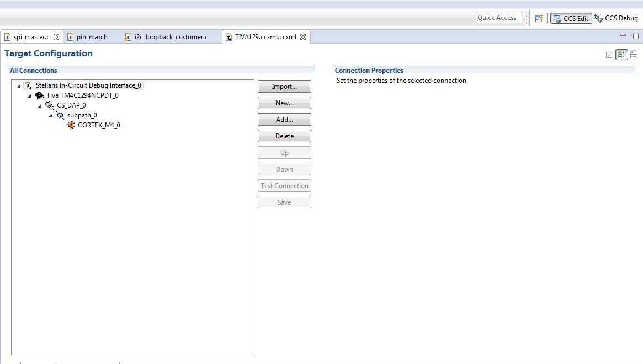
Task: Click the Tiva chip icon
Action: tap(39, 95)
